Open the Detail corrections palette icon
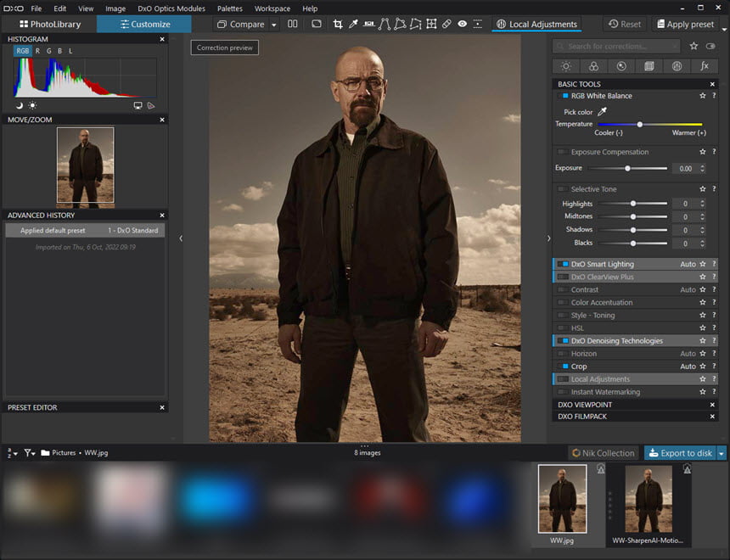The image size is (730, 560). 621,66
